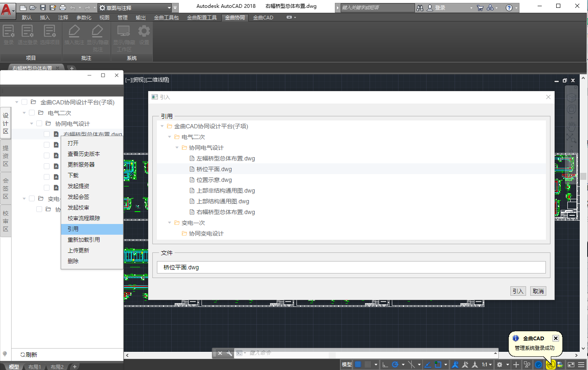Screen dimensions: 588x370
Task: Open the 草图与注释 workspace dropdown
Action: tap(169, 8)
